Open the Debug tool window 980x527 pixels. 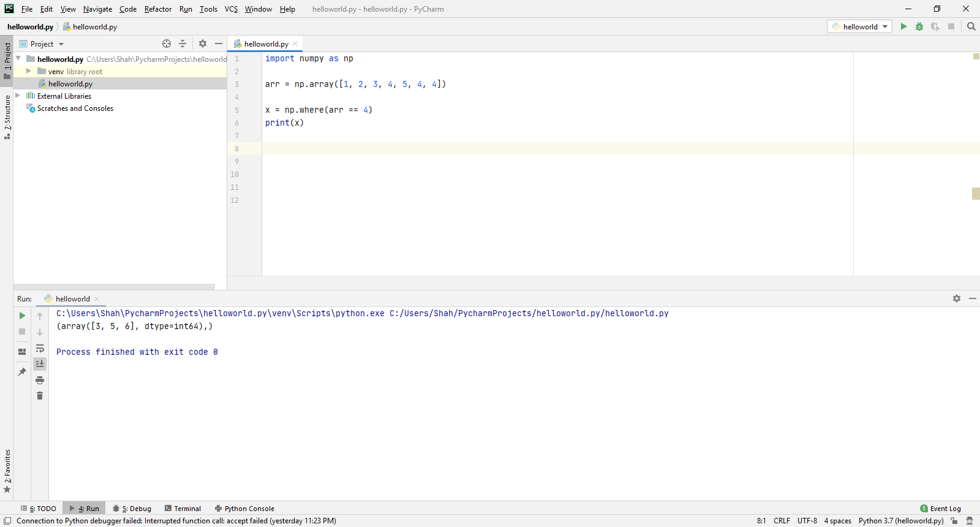[x=132, y=508]
